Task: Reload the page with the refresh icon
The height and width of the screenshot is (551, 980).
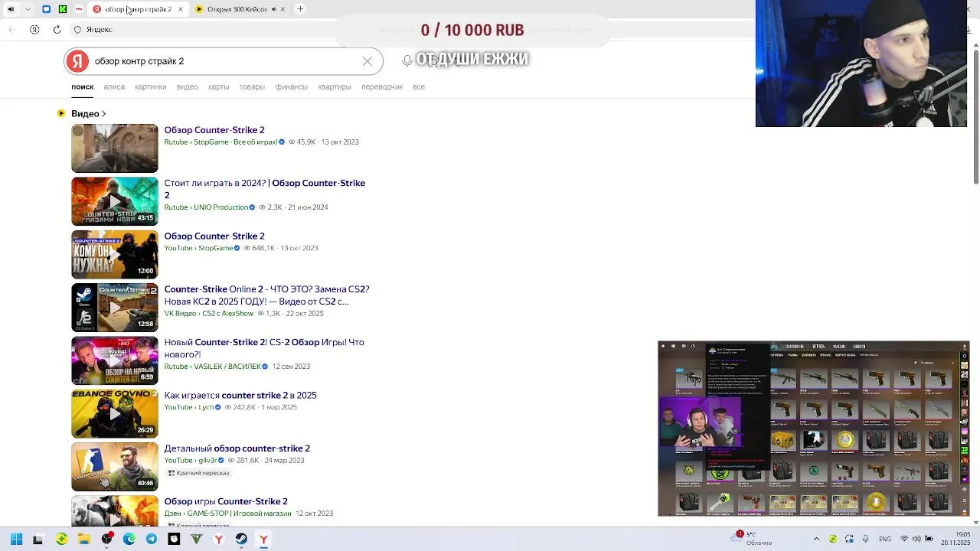Action: coord(57,30)
